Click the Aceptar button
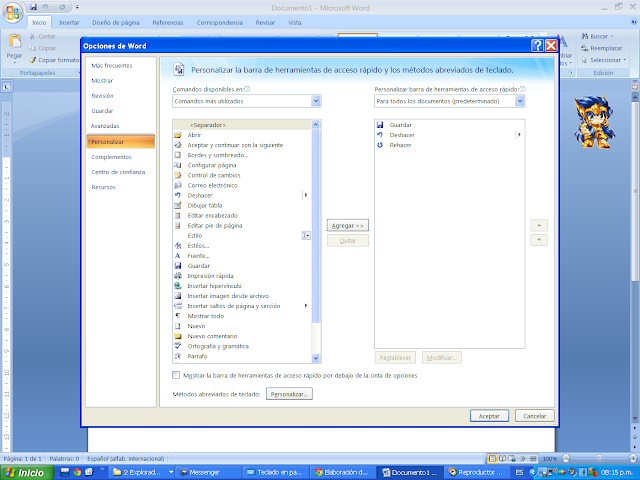The height and width of the screenshot is (480, 640). (489, 416)
